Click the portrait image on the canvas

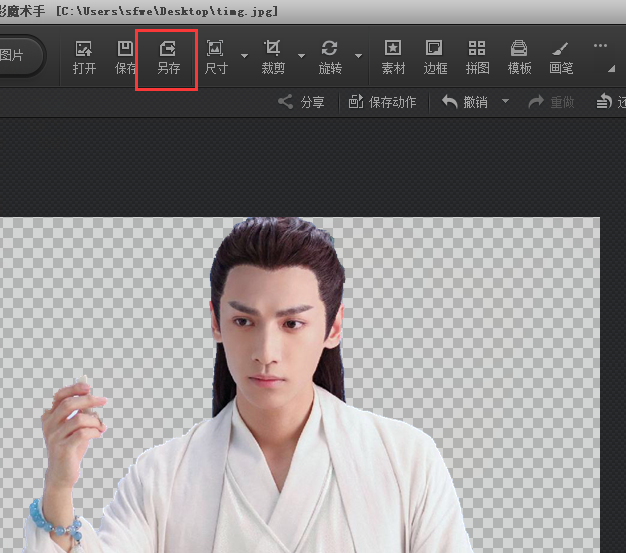pyautogui.click(x=299, y=385)
